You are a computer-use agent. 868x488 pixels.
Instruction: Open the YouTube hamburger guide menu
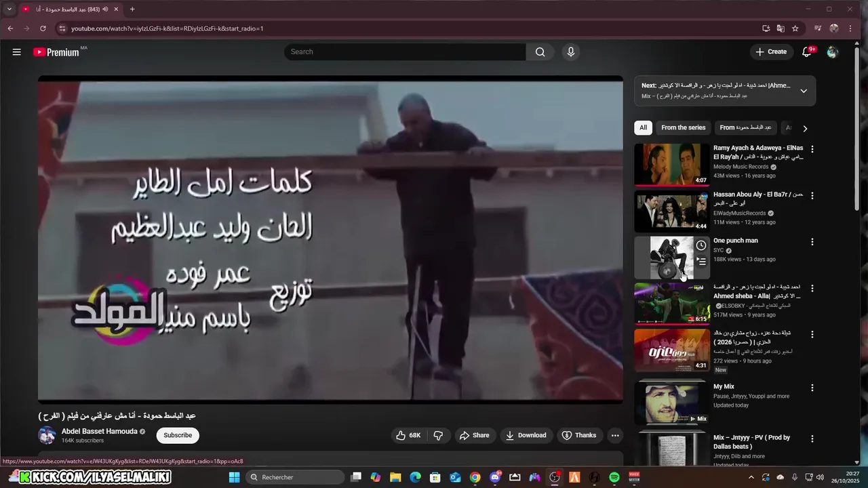tap(17, 52)
